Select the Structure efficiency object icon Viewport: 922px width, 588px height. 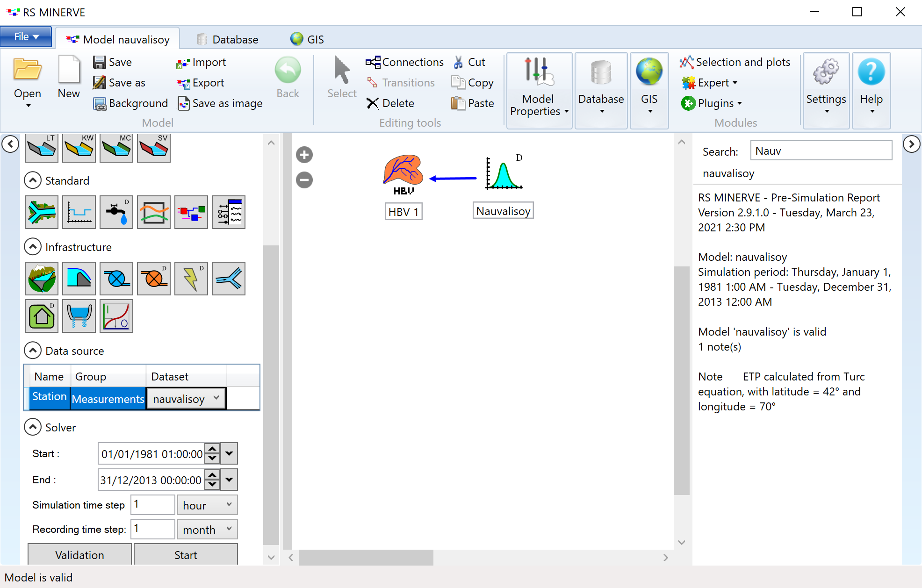pos(79,316)
